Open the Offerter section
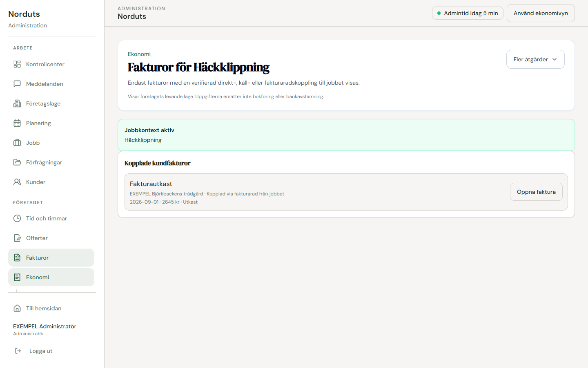588x368 pixels. tap(51, 238)
